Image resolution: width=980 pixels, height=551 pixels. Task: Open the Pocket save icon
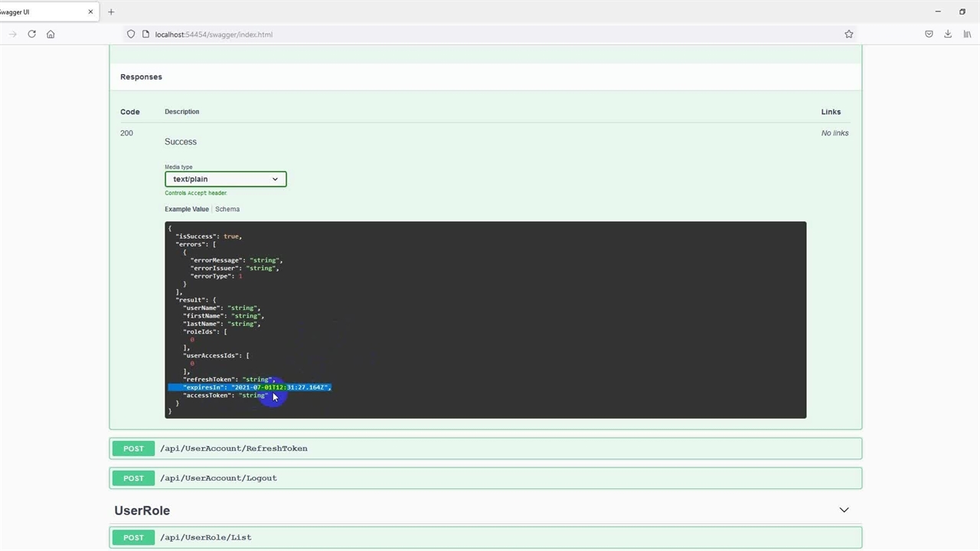click(x=929, y=34)
